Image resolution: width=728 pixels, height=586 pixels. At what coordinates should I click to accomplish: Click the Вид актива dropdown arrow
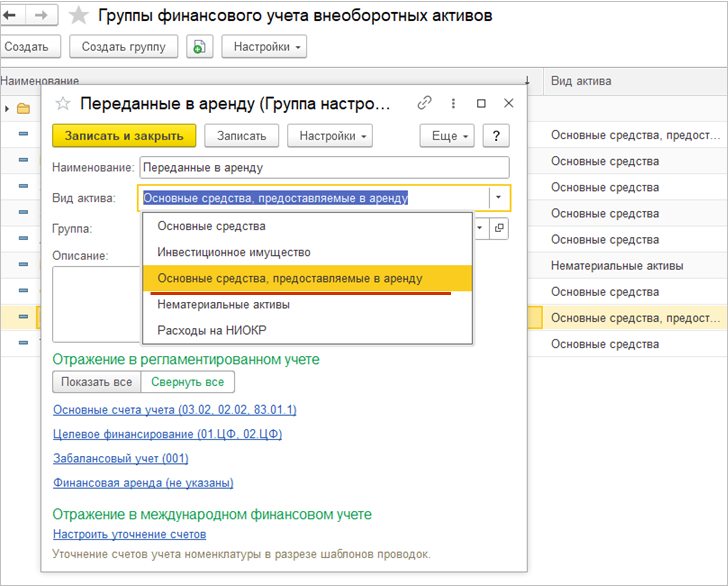click(497, 198)
